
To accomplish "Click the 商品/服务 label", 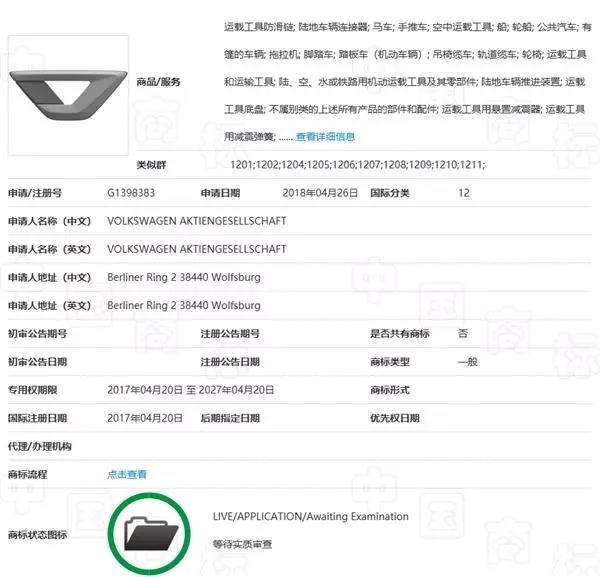I will 158,81.
